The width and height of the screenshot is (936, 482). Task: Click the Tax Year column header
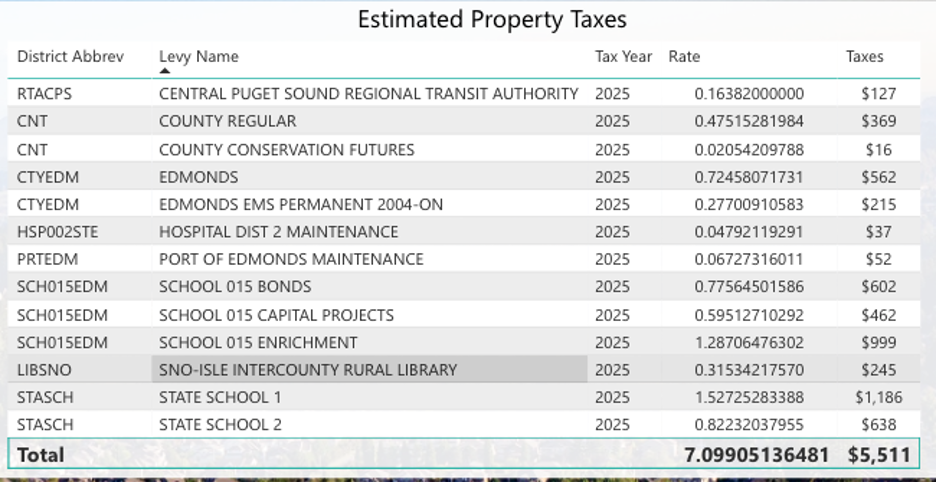[623, 56]
